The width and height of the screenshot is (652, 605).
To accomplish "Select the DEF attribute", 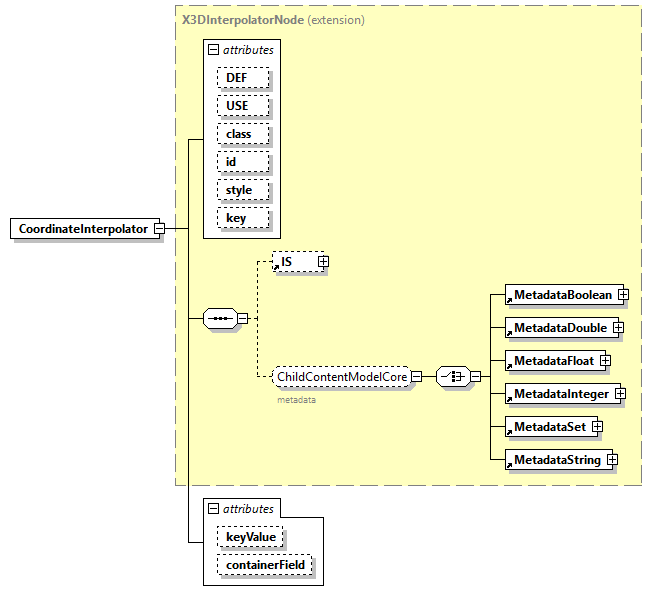I will coord(238,77).
